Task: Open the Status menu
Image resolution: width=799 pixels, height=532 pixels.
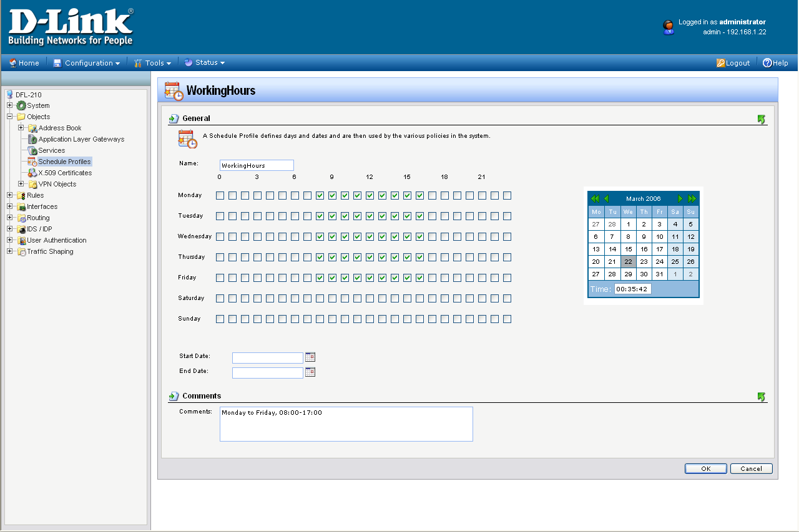Action: point(205,63)
